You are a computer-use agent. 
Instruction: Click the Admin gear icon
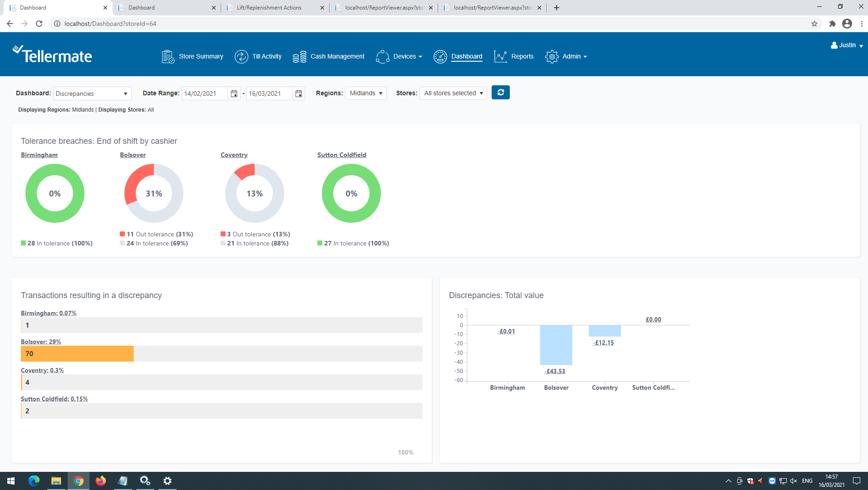552,57
